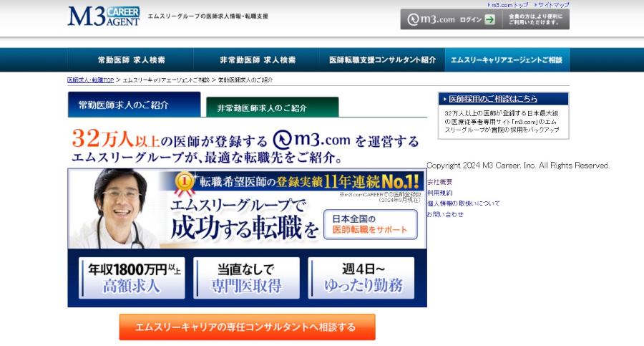Click the smiling doctor banner photo
This screenshot has height=346, width=644.
click(118, 208)
